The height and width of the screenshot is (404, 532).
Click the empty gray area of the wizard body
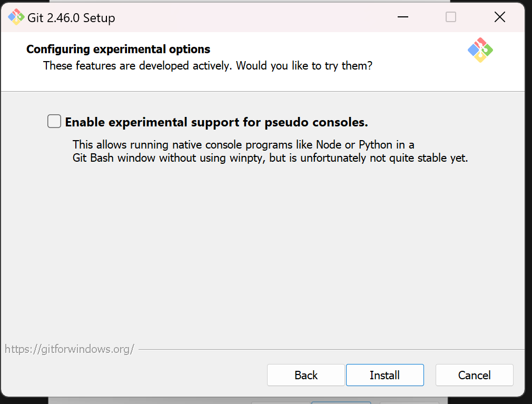coord(263,254)
